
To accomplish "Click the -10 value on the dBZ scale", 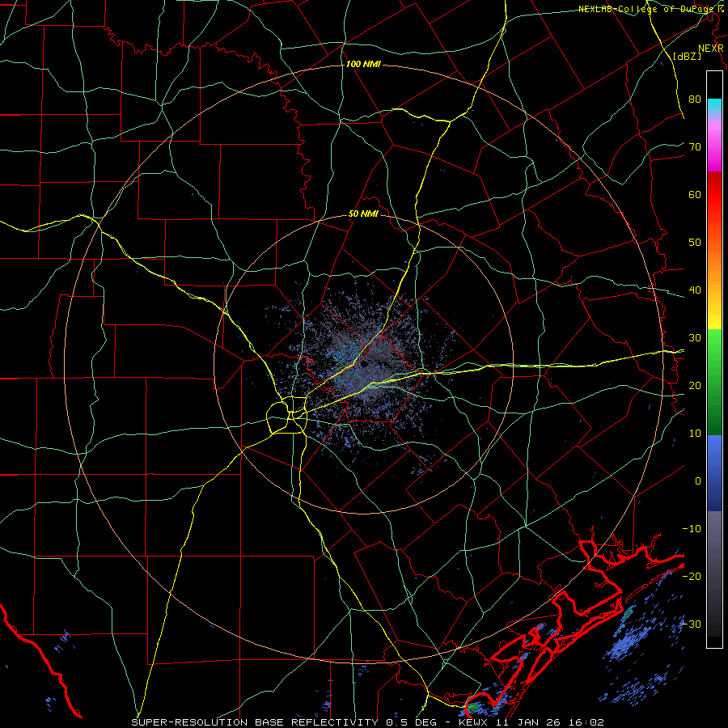I will pyautogui.click(x=692, y=528).
